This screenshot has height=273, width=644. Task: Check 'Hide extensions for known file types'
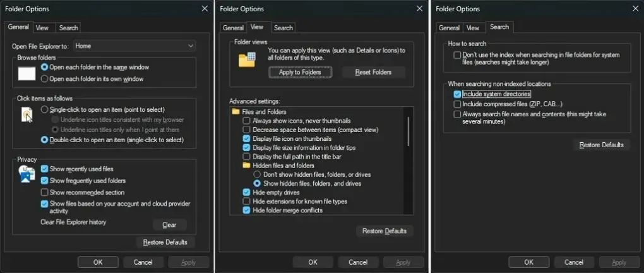click(246, 202)
